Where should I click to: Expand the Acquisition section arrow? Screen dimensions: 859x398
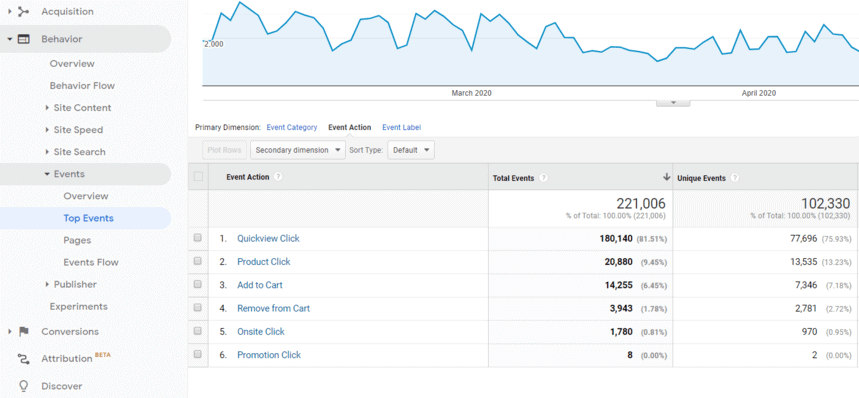pyautogui.click(x=10, y=11)
